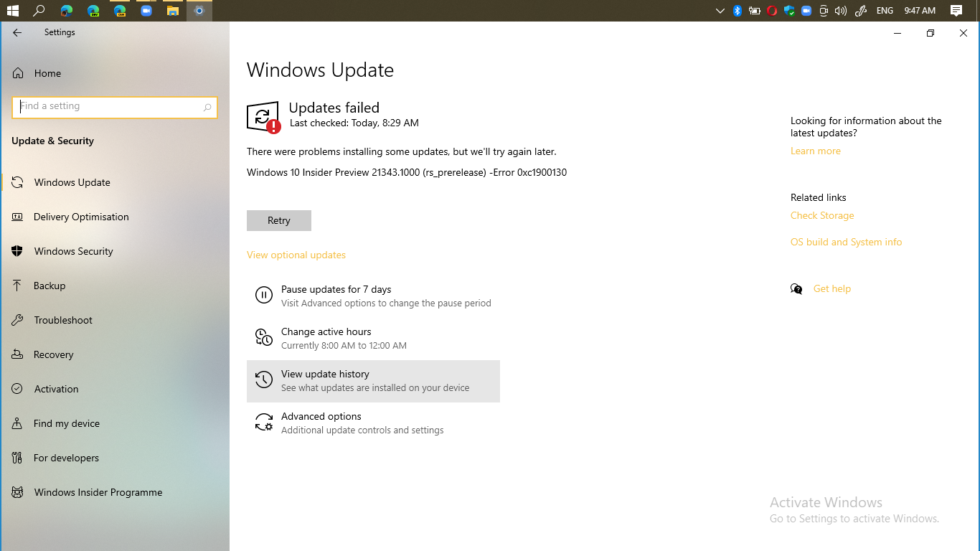The width and height of the screenshot is (980, 551).
Task: Open Edge Dev from the taskbar
Action: (x=93, y=11)
